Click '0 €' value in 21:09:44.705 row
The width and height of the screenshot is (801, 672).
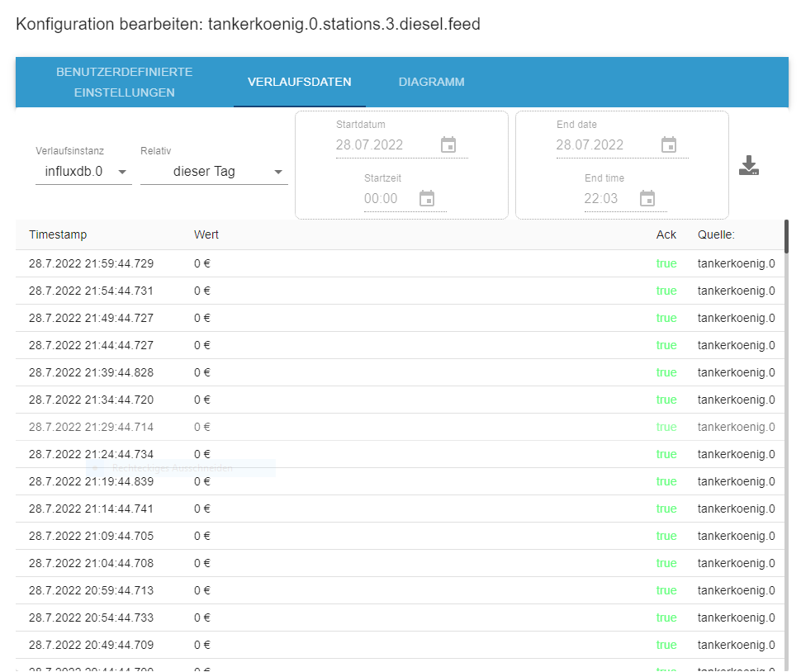202,536
